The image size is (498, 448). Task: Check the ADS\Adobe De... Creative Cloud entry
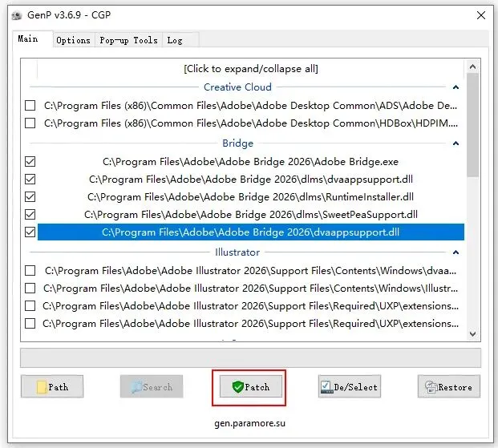coord(30,106)
